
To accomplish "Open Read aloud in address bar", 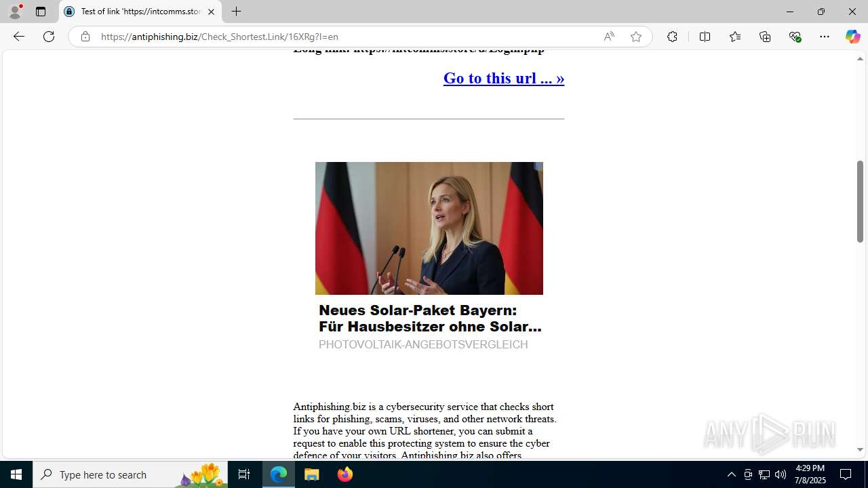I will [609, 37].
